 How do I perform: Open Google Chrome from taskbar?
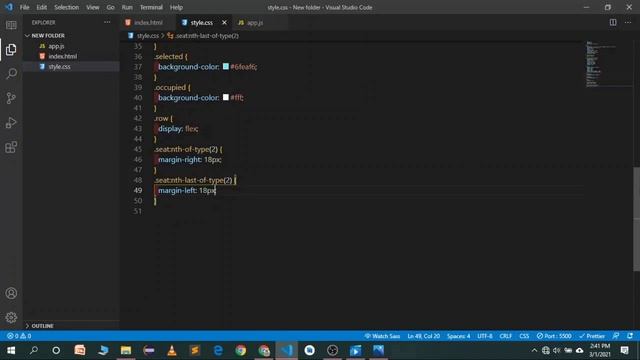point(241,350)
